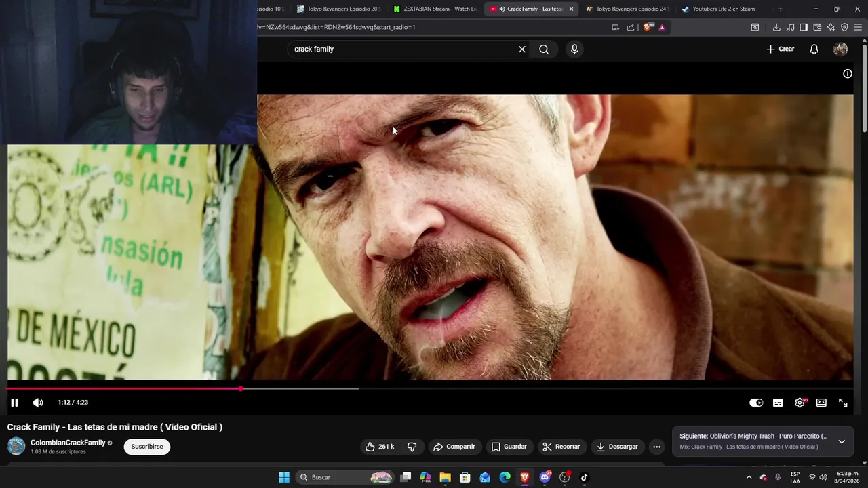Dislike the video with thumbs down
Image resolution: width=868 pixels, height=488 pixels.
(412, 447)
